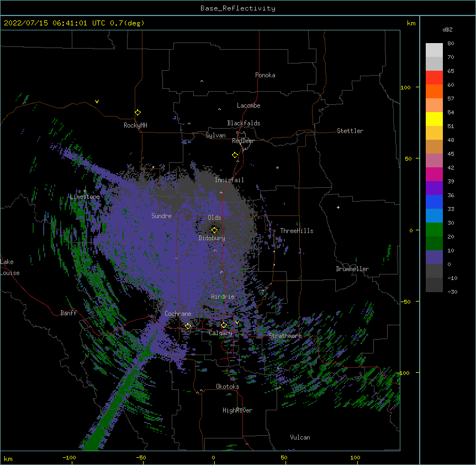Select the dark orange 57-60 dBZ swatch

click(434, 92)
